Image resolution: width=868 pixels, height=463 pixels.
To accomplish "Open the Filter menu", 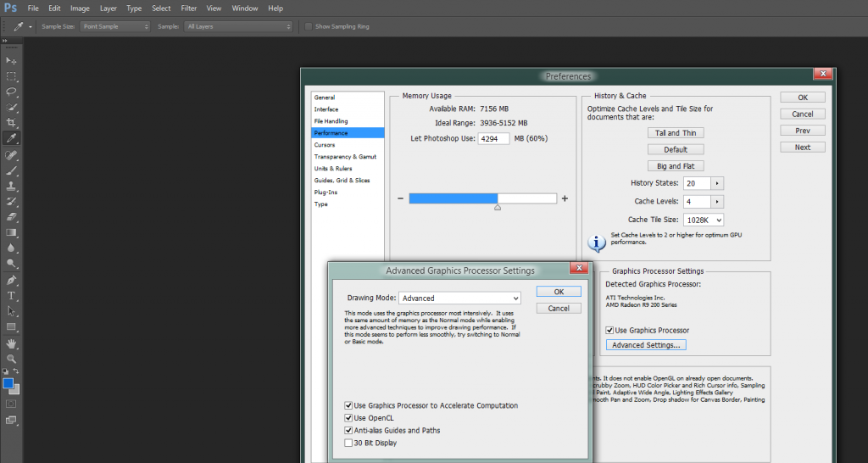I will point(189,8).
